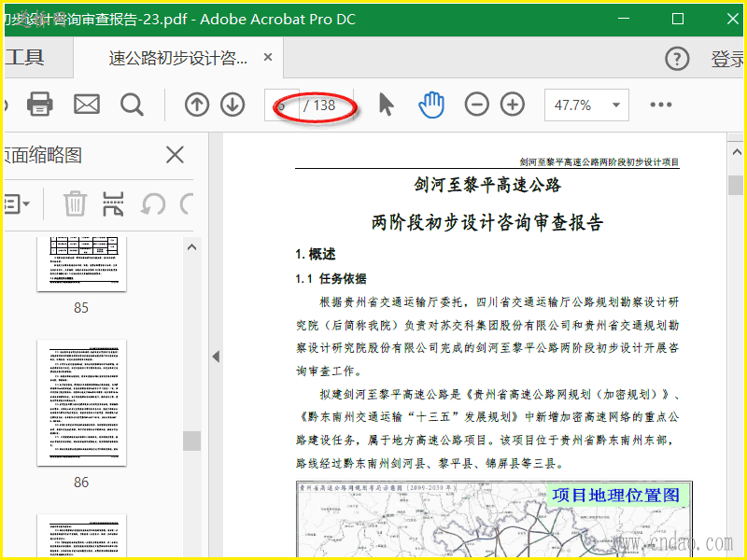Zoom out with minus button

tap(477, 105)
